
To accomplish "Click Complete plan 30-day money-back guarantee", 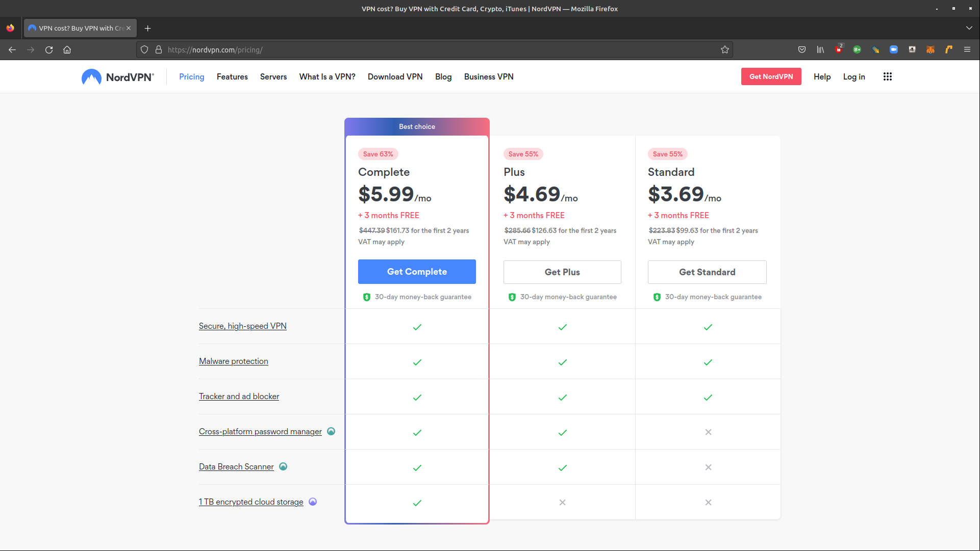I will (x=417, y=297).
